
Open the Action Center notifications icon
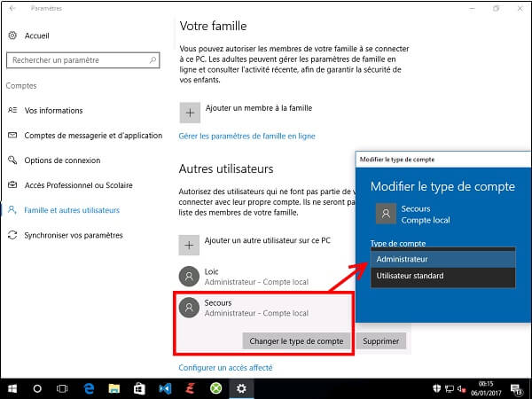tap(516, 389)
